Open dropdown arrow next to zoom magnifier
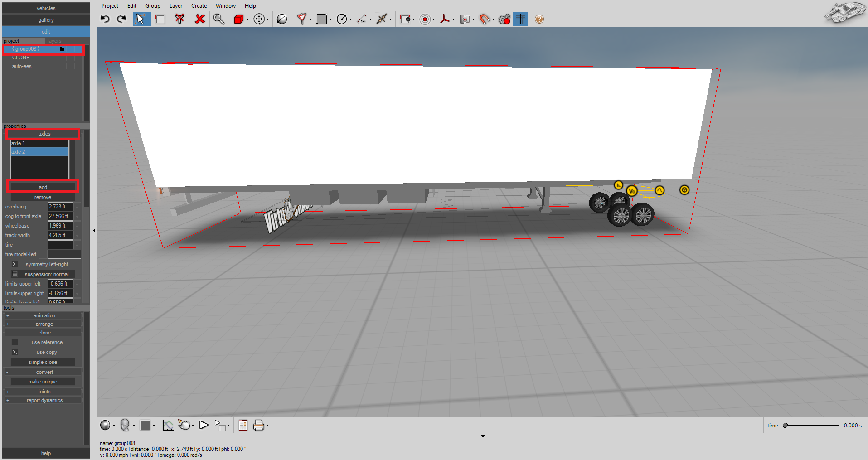 point(228,19)
